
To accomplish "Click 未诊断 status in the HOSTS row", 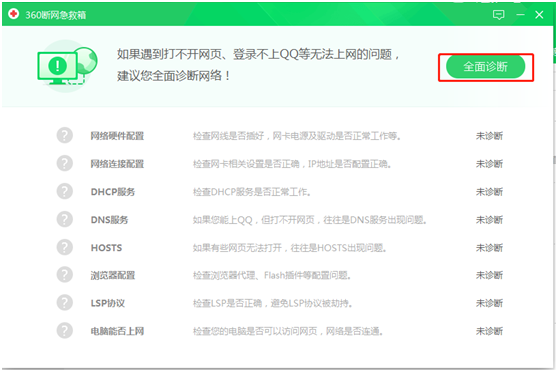I will (x=489, y=247).
